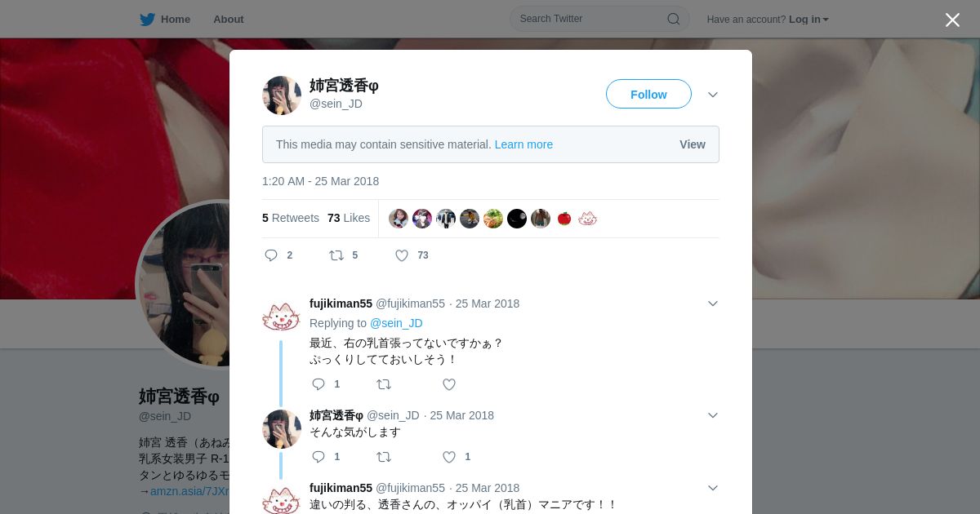Viewport: 980px width, 514px height.
Task: Open the Learn more link
Action: [523, 144]
